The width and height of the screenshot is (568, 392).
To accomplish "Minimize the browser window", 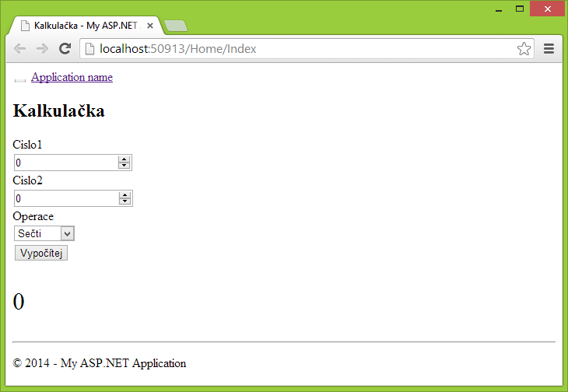I will 499,9.
